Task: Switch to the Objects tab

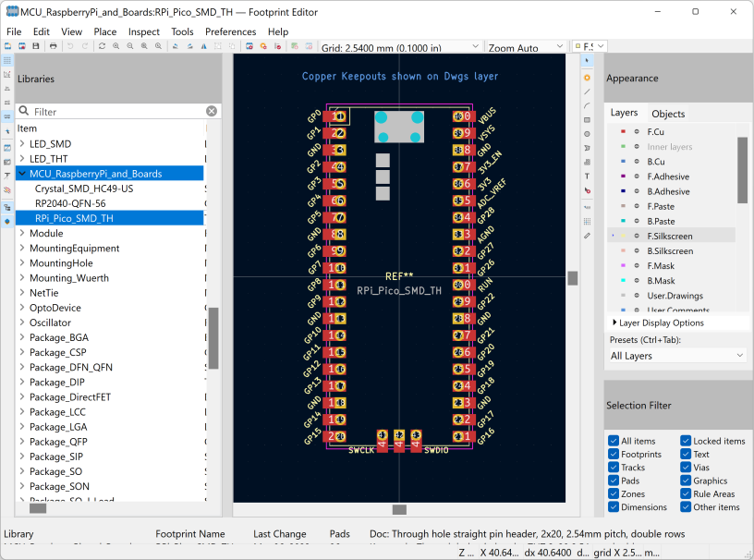Action: [x=667, y=113]
